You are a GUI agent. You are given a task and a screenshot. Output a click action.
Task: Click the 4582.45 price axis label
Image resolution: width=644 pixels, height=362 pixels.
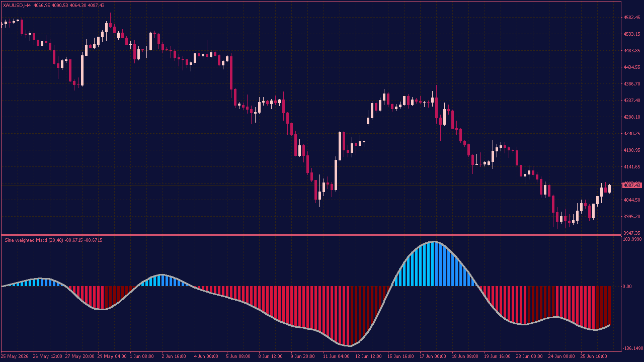click(x=631, y=18)
